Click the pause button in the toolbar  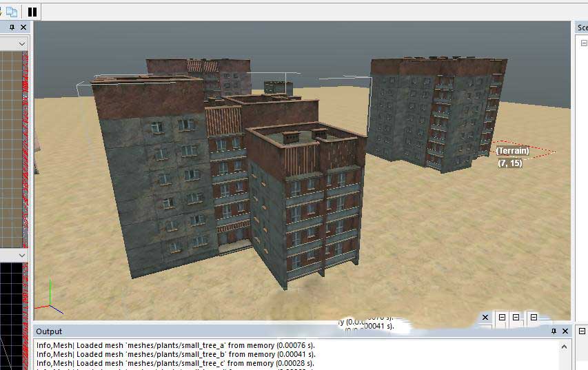coord(32,11)
